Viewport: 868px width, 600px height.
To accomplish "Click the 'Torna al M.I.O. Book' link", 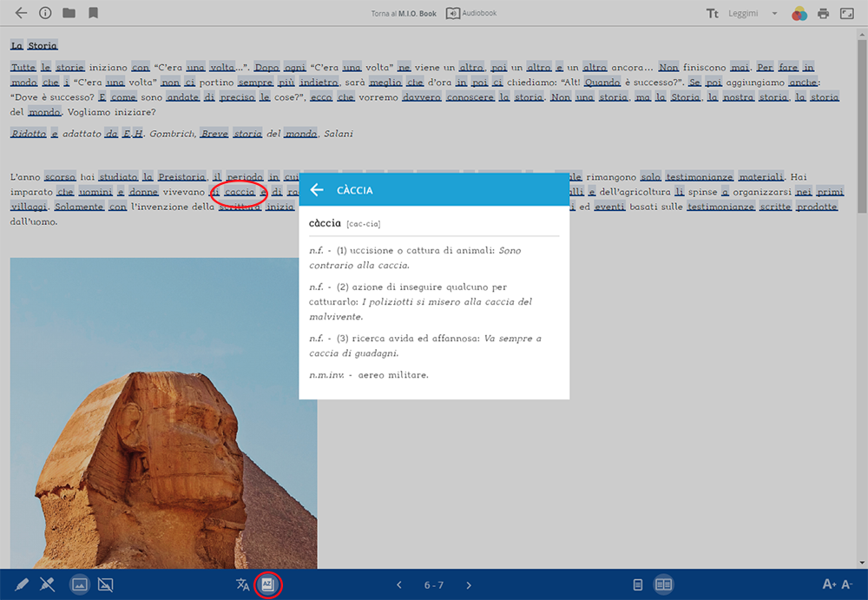I will click(x=403, y=14).
